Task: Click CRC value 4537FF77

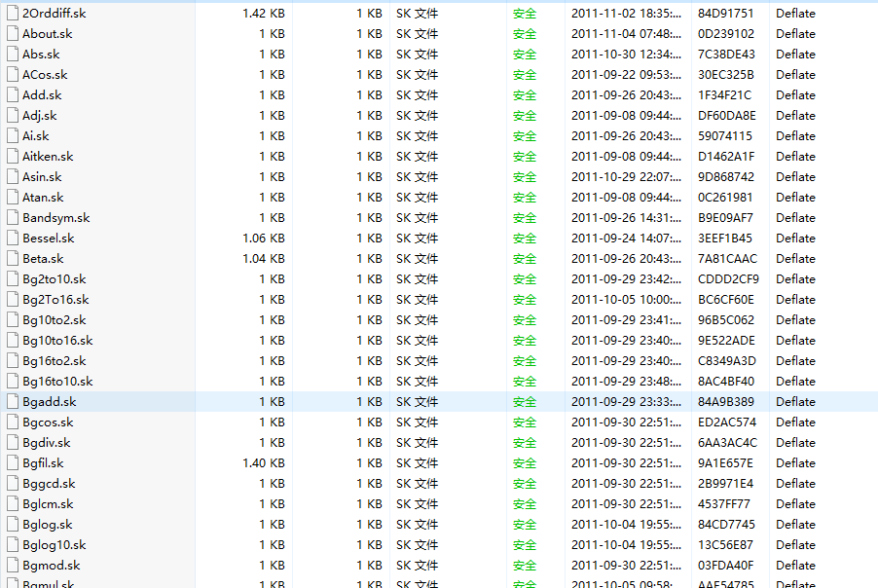Action: point(724,503)
